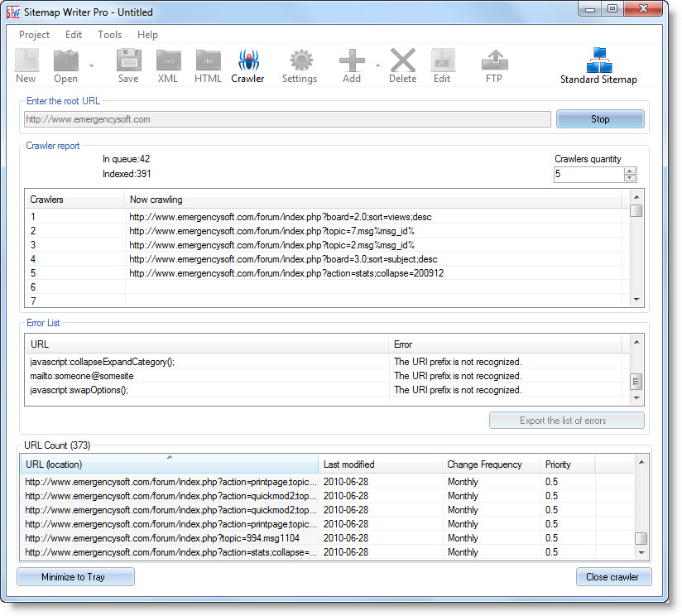Select URL row topic=994.msg1104
Screen dimensions: 682x616
coord(328,538)
